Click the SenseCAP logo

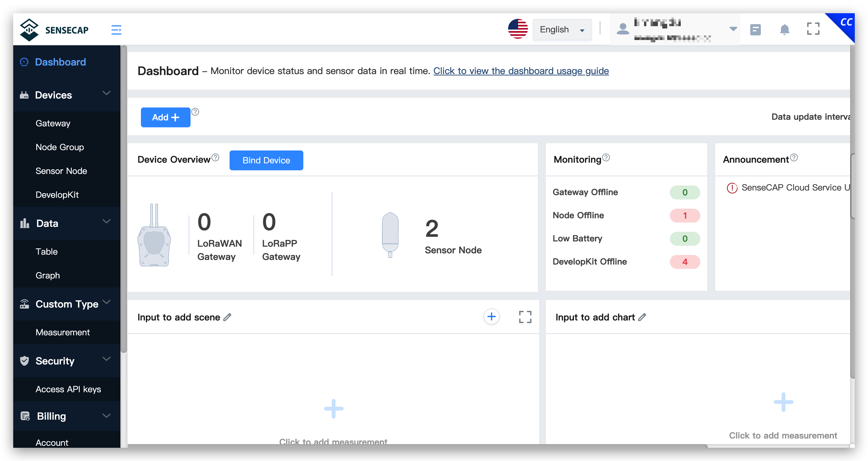click(x=54, y=30)
